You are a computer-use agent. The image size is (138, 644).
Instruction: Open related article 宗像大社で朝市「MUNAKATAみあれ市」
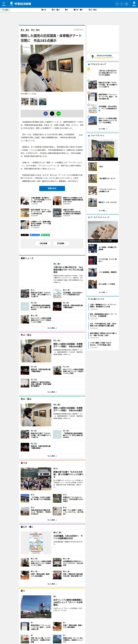pyautogui.click(x=68, y=213)
